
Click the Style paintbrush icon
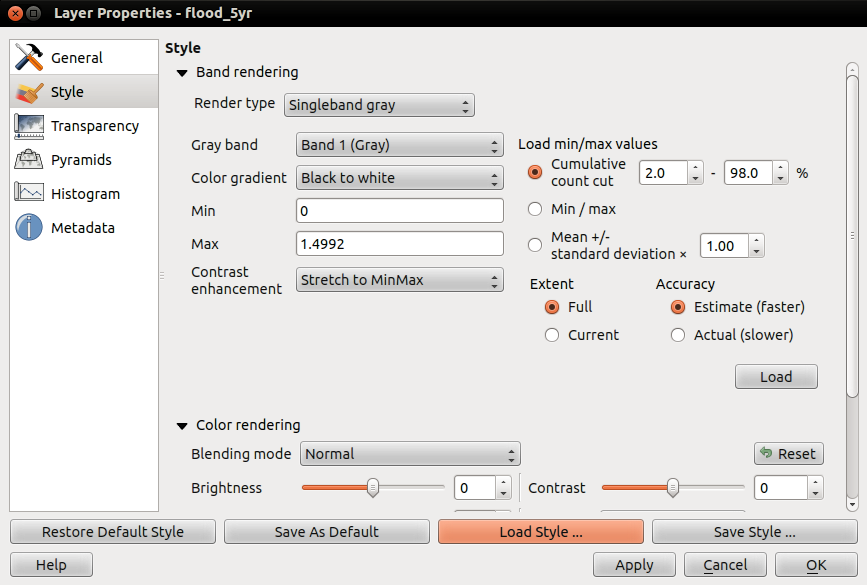coord(29,92)
